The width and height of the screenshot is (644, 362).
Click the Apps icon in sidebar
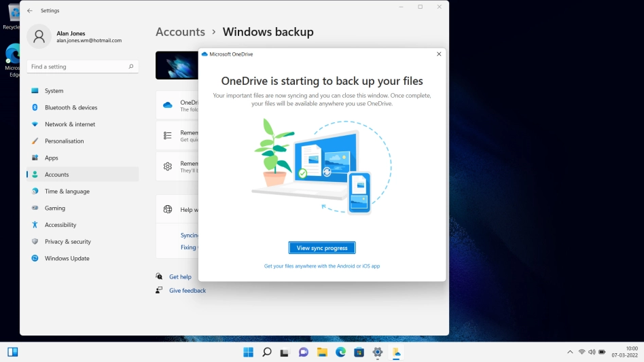[x=35, y=158]
